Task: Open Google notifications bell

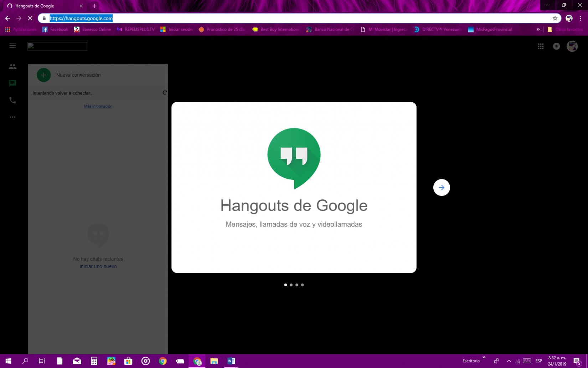Action: [x=556, y=46]
